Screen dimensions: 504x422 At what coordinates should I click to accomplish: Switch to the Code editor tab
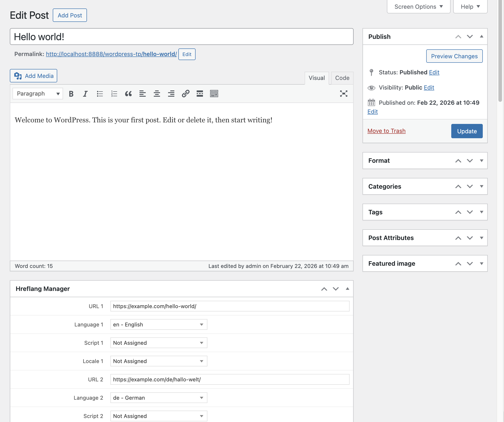(342, 78)
